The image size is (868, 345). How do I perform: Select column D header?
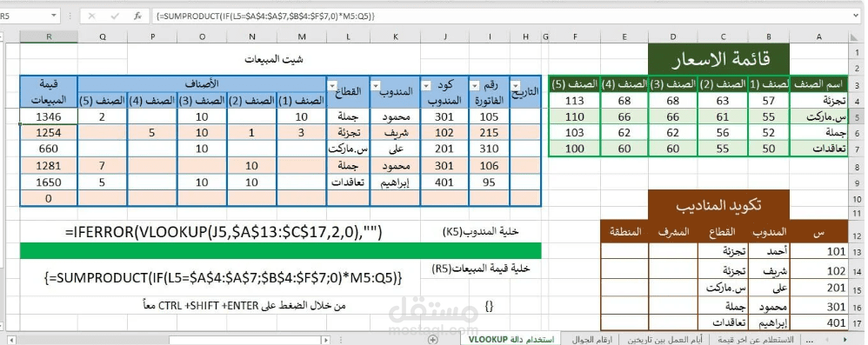click(672, 37)
